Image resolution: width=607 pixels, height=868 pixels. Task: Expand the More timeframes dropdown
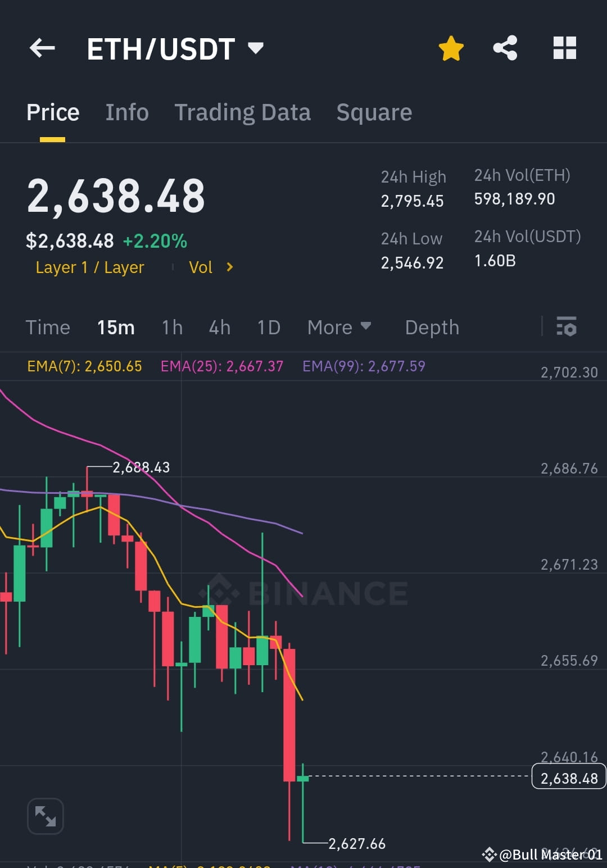[x=339, y=327]
